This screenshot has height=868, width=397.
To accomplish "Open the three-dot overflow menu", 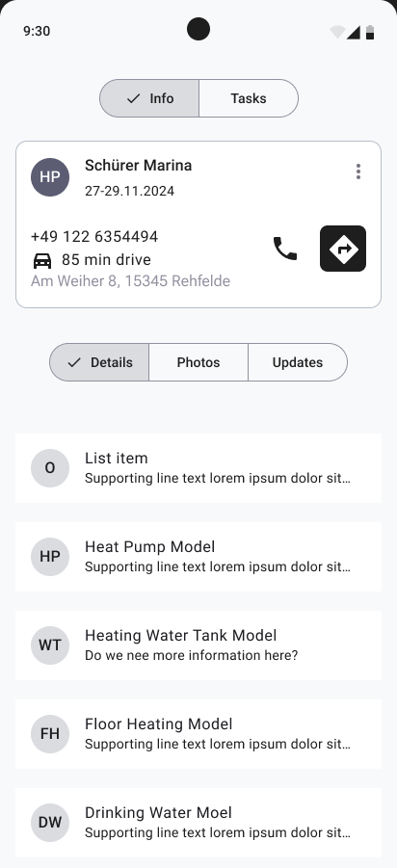I will point(358,171).
